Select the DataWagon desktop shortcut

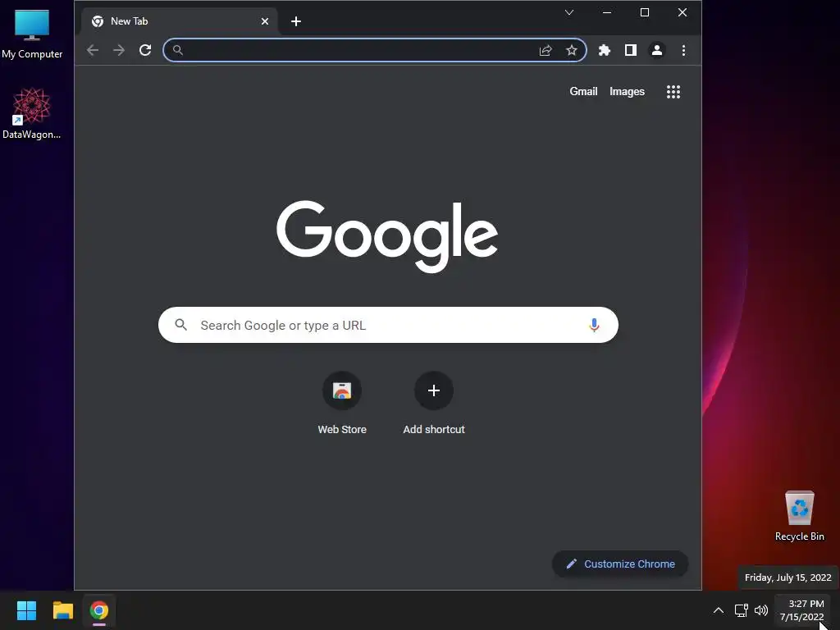pos(32,113)
